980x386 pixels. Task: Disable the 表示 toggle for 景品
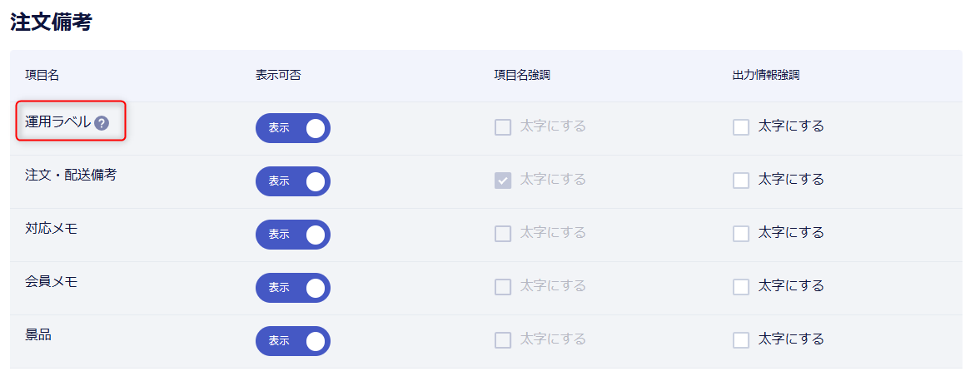(x=292, y=341)
